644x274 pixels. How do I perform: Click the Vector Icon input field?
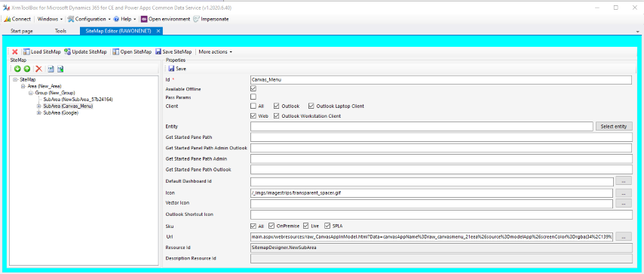tap(431, 203)
